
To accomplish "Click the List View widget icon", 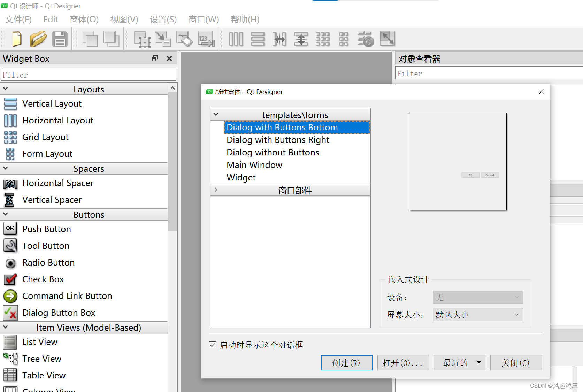I will (10, 342).
